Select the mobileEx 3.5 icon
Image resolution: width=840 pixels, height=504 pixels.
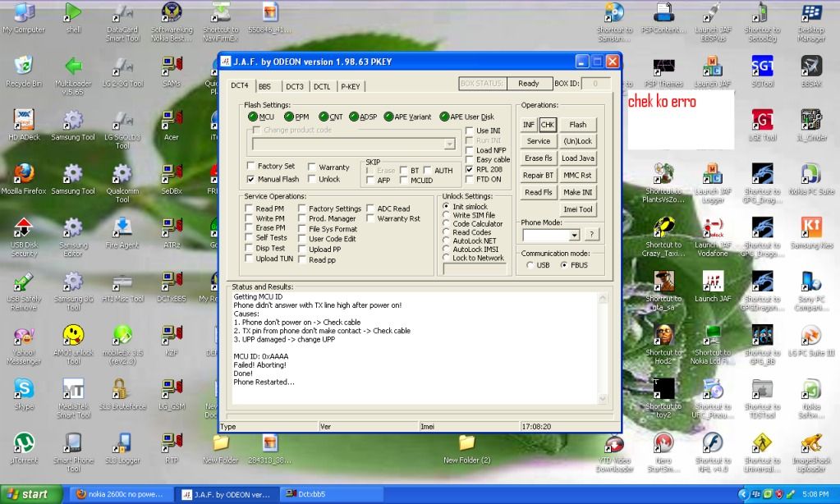click(122, 345)
